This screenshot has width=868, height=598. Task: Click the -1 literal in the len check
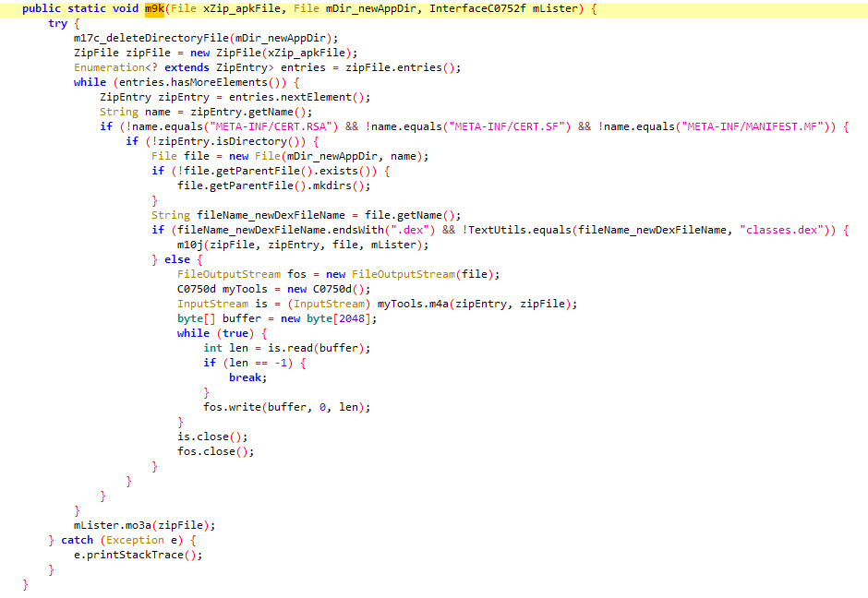pos(280,363)
